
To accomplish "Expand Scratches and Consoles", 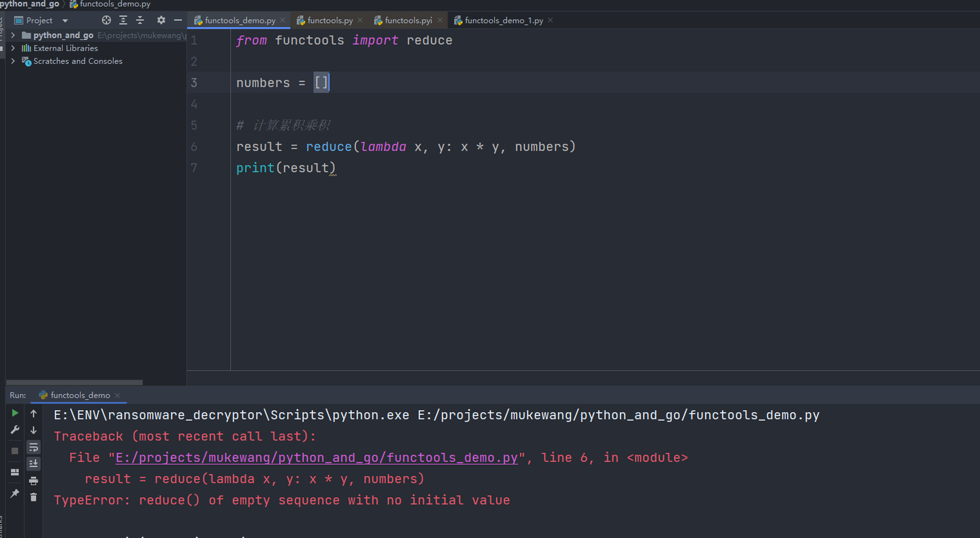I will coord(12,61).
